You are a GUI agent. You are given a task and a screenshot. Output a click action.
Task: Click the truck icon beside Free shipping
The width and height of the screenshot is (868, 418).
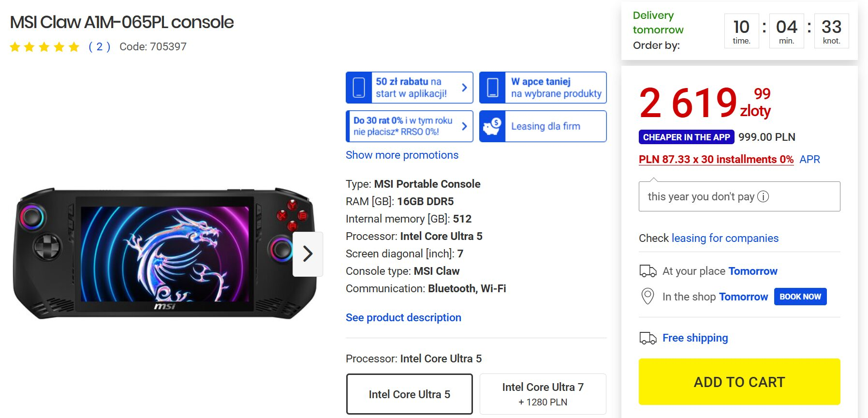[648, 338]
